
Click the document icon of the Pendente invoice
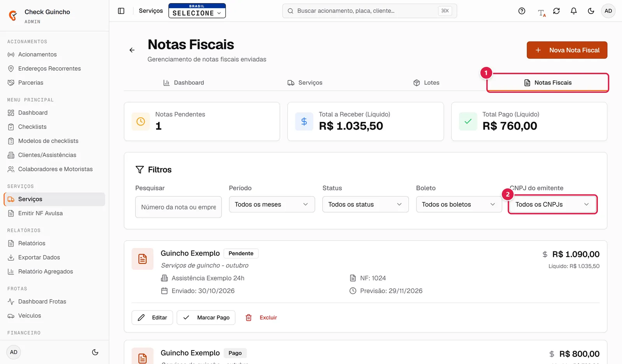pyautogui.click(x=143, y=259)
